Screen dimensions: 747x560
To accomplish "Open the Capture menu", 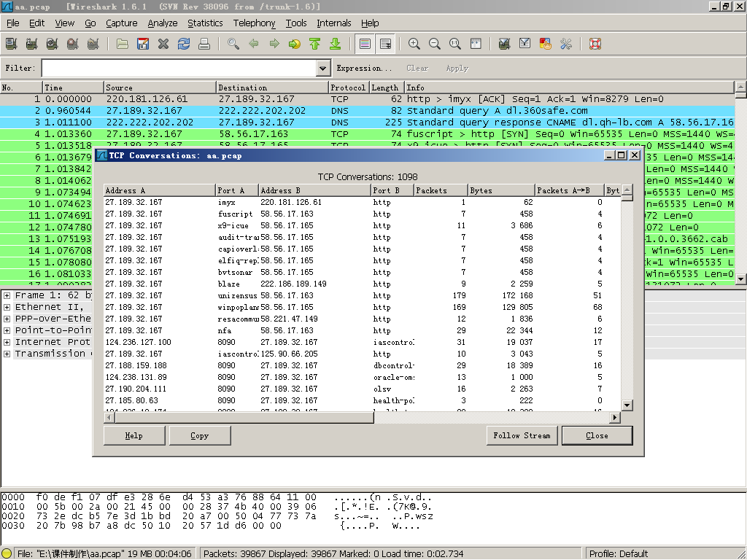I will pyautogui.click(x=122, y=23).
